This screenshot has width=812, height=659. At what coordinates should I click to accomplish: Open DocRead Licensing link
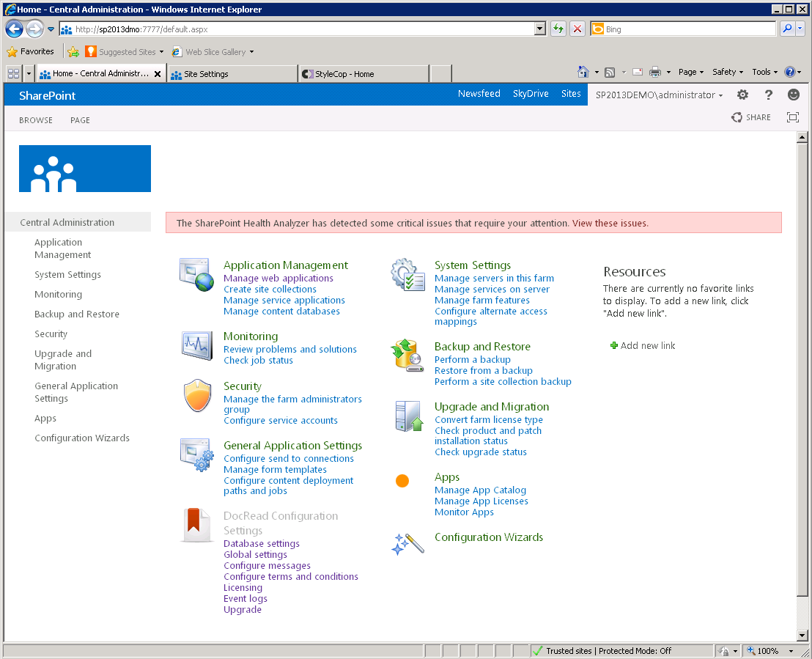pos(243,587)
